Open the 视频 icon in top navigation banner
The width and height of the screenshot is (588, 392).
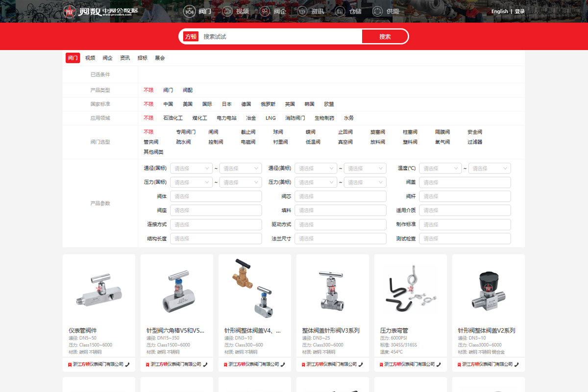[x=227, y=11]
